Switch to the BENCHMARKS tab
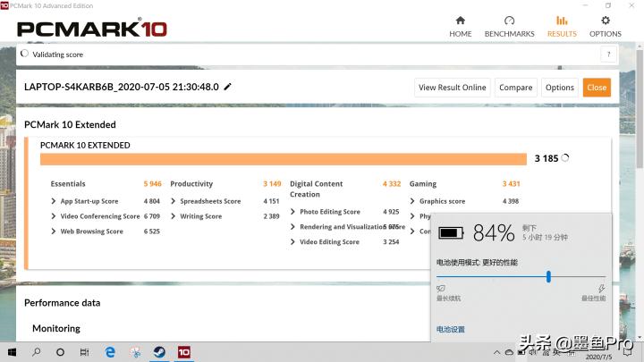 coord(509,27)
